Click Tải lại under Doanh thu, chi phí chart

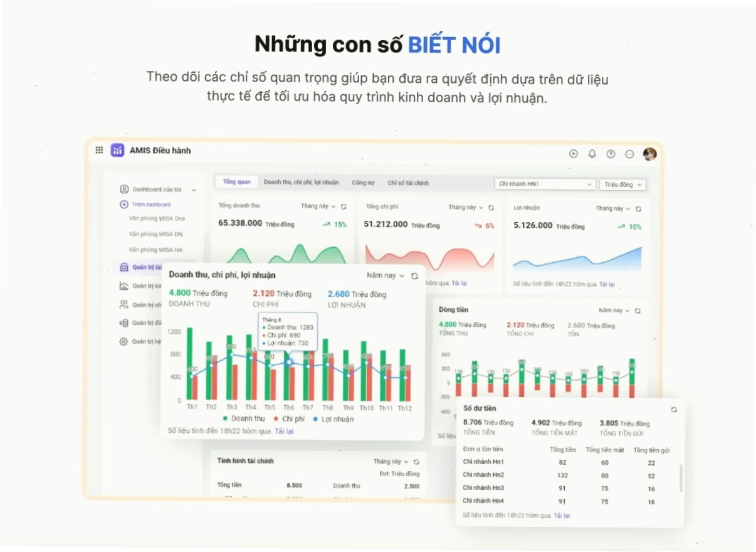(x=284, y=432)
